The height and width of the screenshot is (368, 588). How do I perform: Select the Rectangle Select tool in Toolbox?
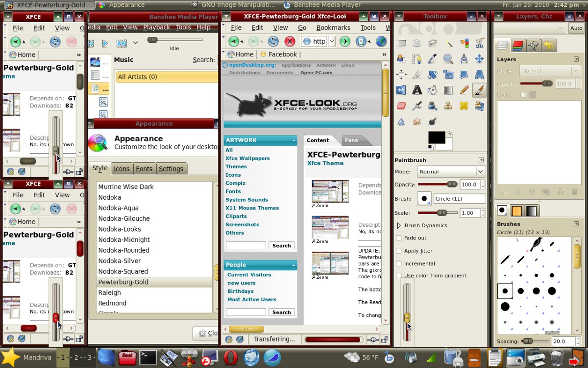tap(401, 43)
